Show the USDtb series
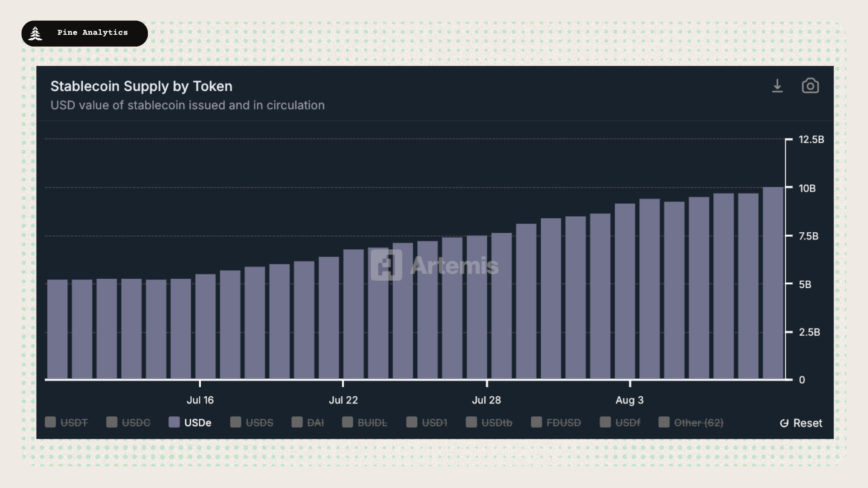The width and height of the screenshot is (868, 488). pos(489,422)
